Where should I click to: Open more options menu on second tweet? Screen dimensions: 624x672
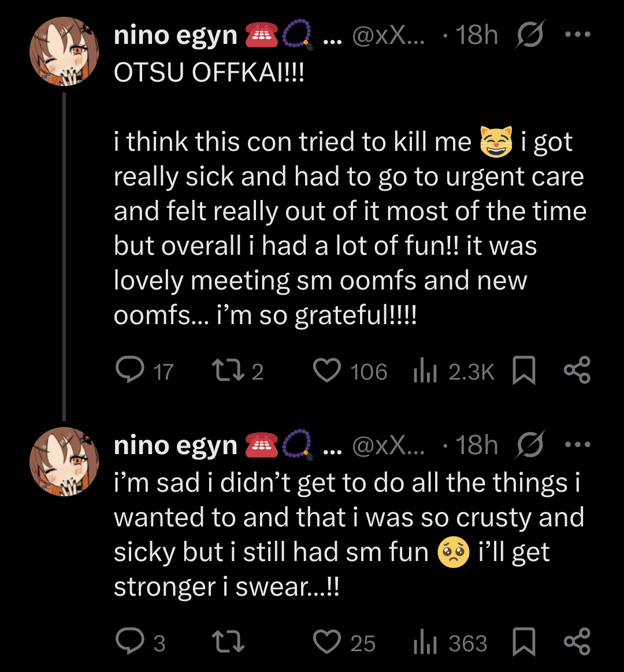tap(577, 445)
